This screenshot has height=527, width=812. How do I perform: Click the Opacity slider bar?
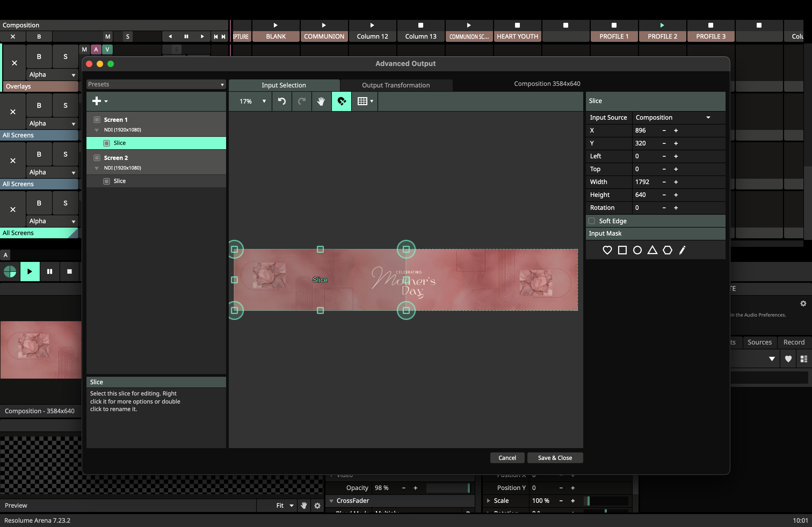click(447, 488)
